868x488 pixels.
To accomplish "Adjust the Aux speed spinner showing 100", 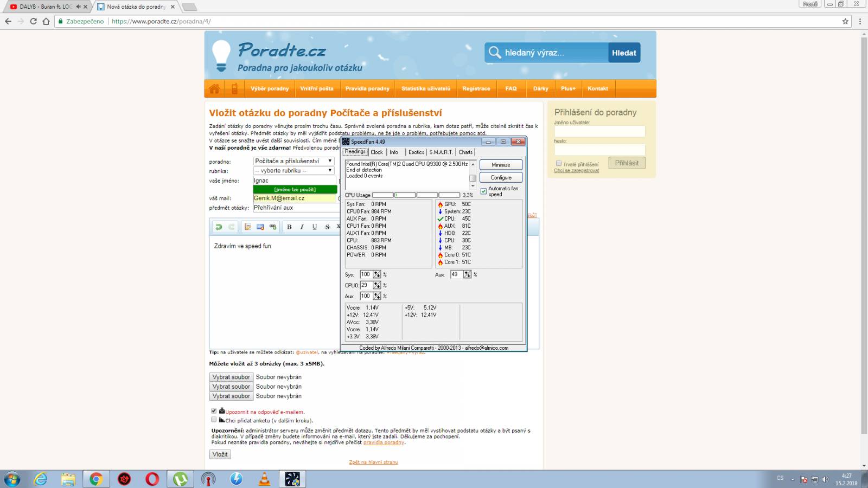I will click(x=377, y=296).
